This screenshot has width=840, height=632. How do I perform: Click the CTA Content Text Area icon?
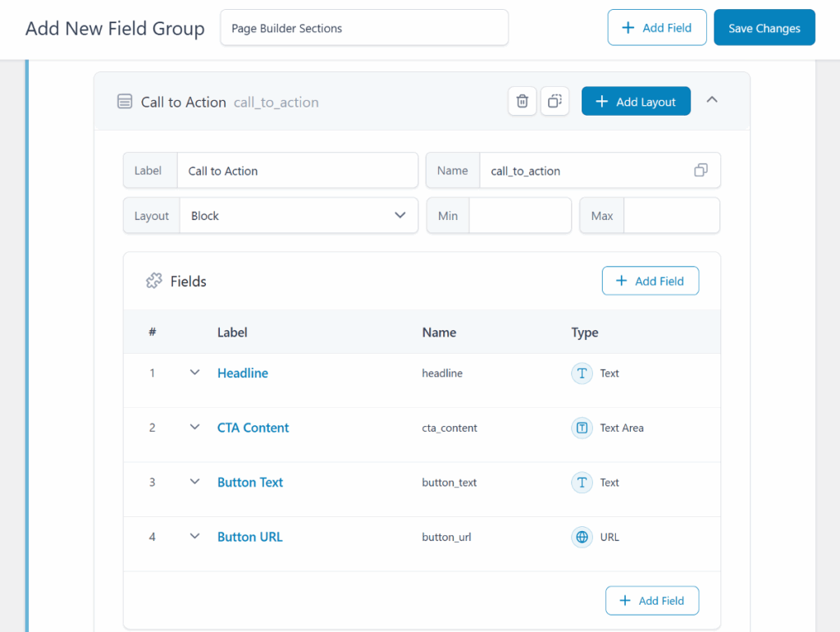[x=582, y=428]
